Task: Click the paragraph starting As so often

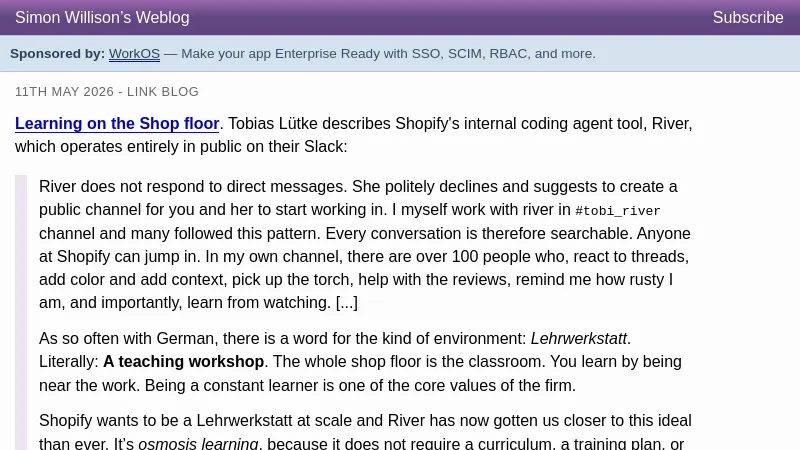Action: [x=360, y=362]
